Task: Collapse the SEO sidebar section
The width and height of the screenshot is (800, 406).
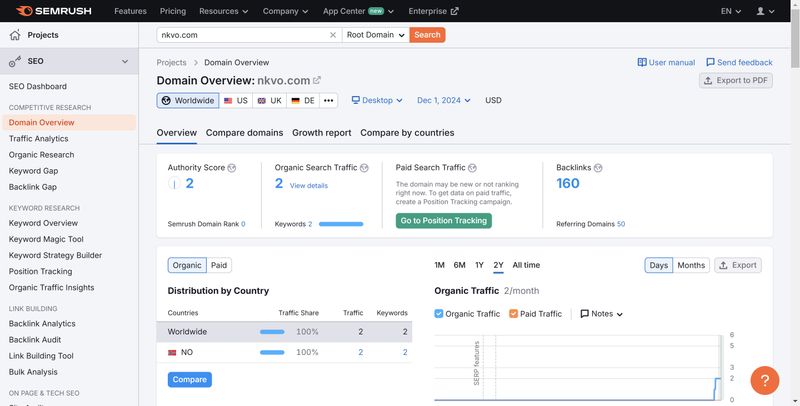Action: [125, 61]
